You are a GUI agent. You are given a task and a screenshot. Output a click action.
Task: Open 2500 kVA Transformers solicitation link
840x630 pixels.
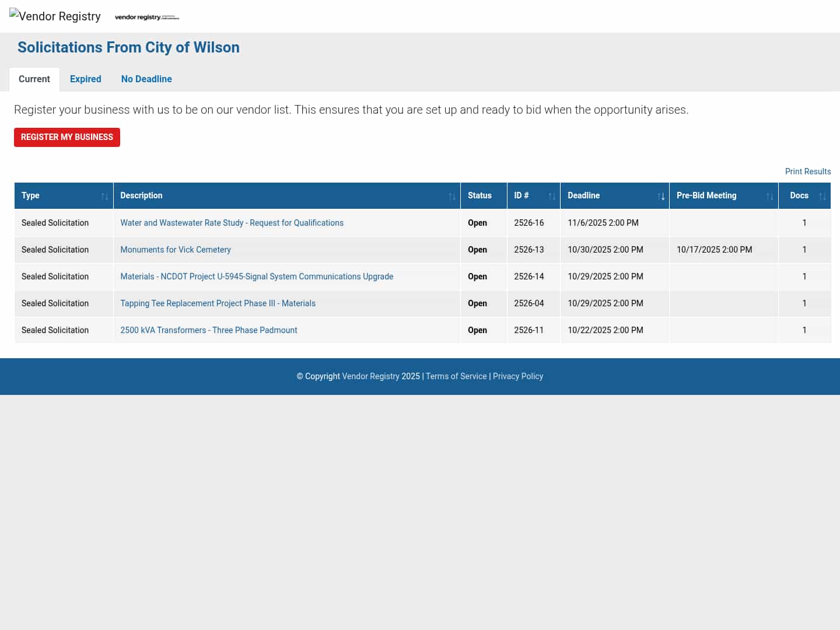[x=208, y=330]
